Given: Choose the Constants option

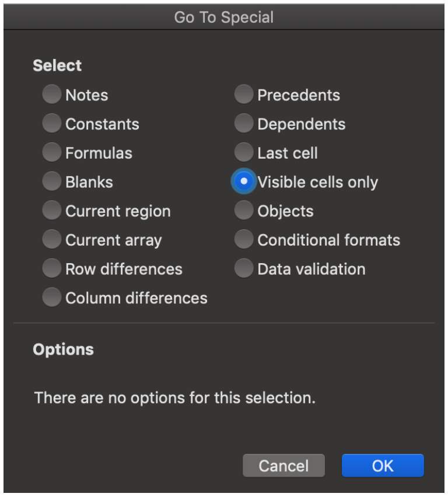Looking at the screenshot, I should 52,123.
